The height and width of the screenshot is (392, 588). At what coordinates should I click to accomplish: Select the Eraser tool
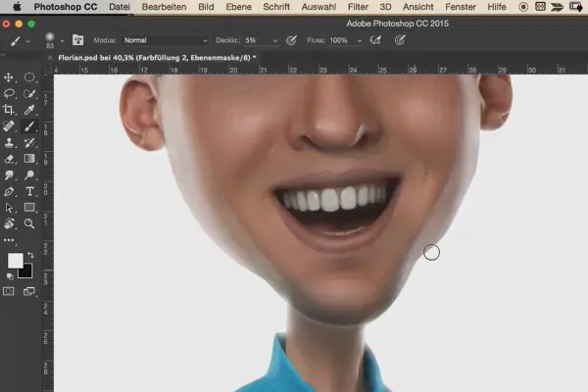coord(10,159)
